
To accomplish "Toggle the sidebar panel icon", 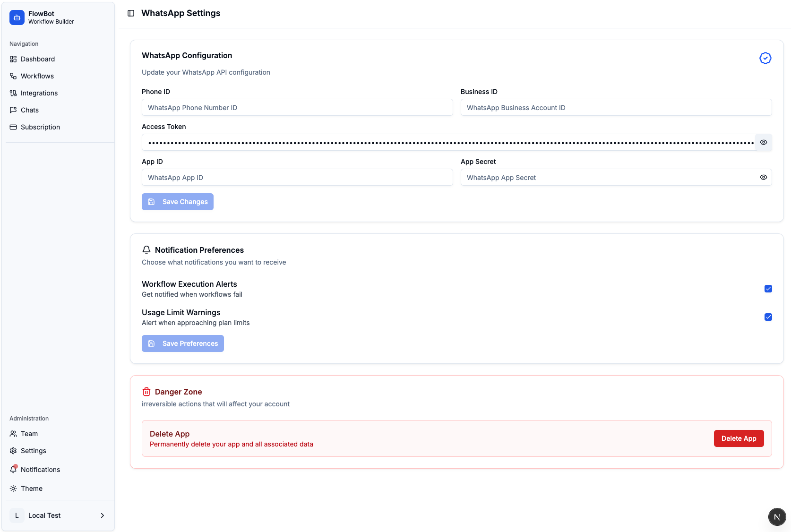I will 131,13.
